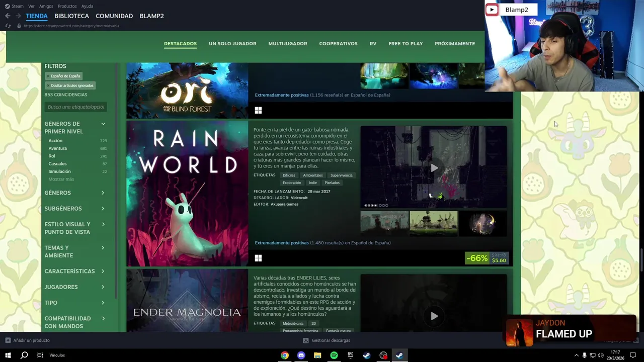644x362 pixels.
Task: Go forward with the forward arrow
Action: click(18, 16)
